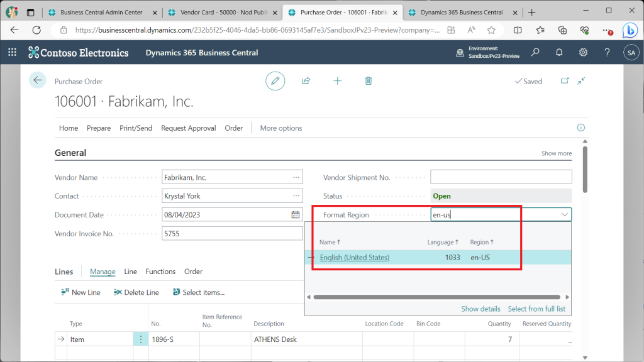Image resolution: width=644 pixels, height=362 pixels.
Task: Open Contact lookup ellipsis
Action: [x=296, y=196]
